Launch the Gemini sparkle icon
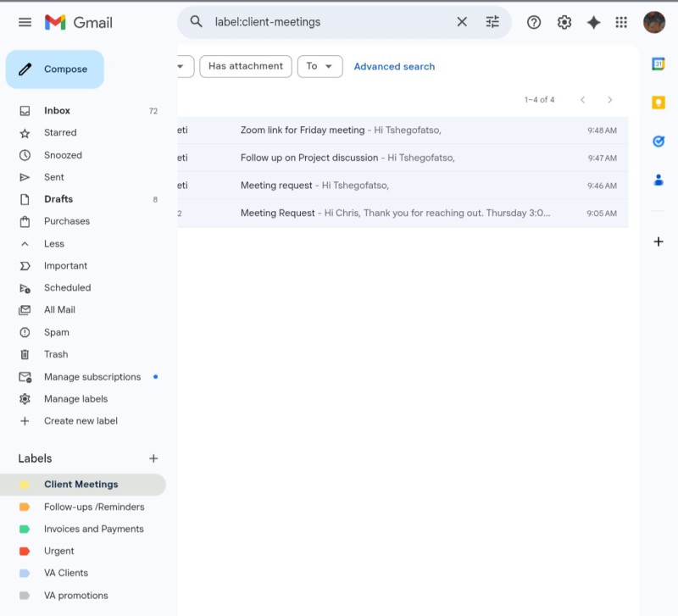Screen dimensions: 678x616 point(593,23)
